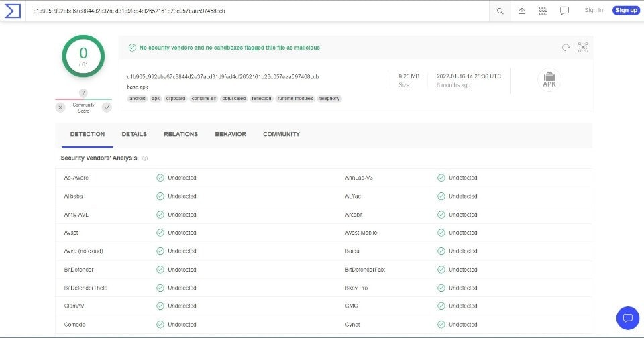Switch to the DETAILS tab
The height and width of the screenshot is (338, 644).
[x=134, y=134]
